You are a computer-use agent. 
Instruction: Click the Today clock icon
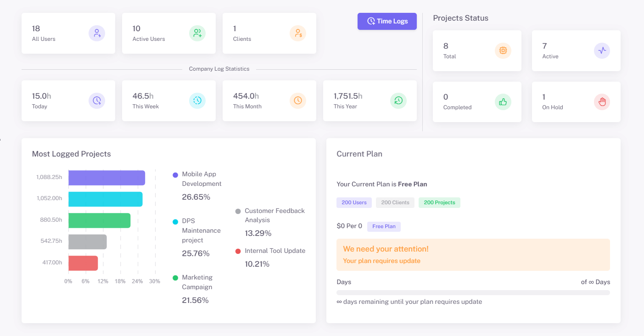point(97,101)
